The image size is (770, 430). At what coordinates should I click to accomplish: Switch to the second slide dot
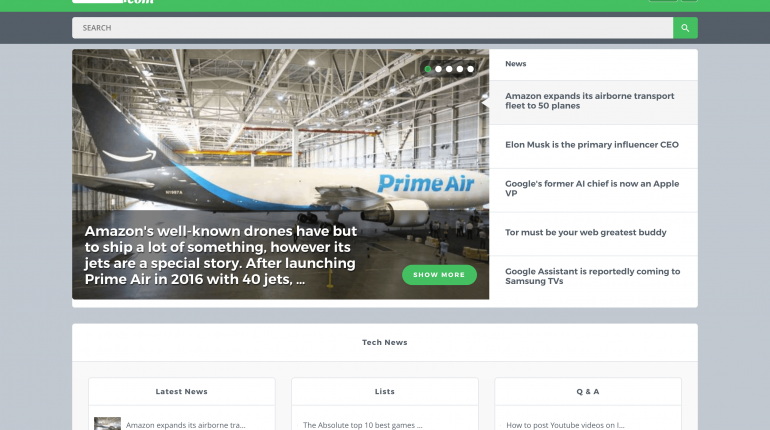point(439,69)
